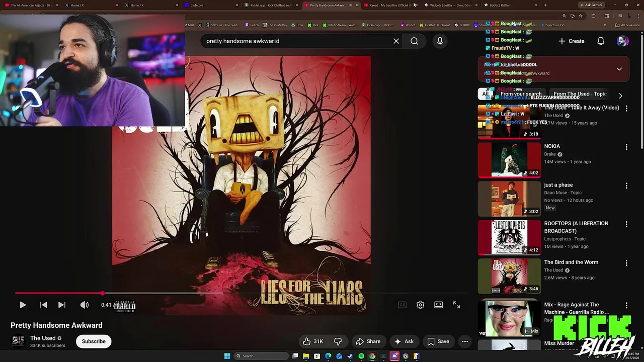Open Microsoft Edge from taskbar

pyautogui.click(x=328, y=356)
